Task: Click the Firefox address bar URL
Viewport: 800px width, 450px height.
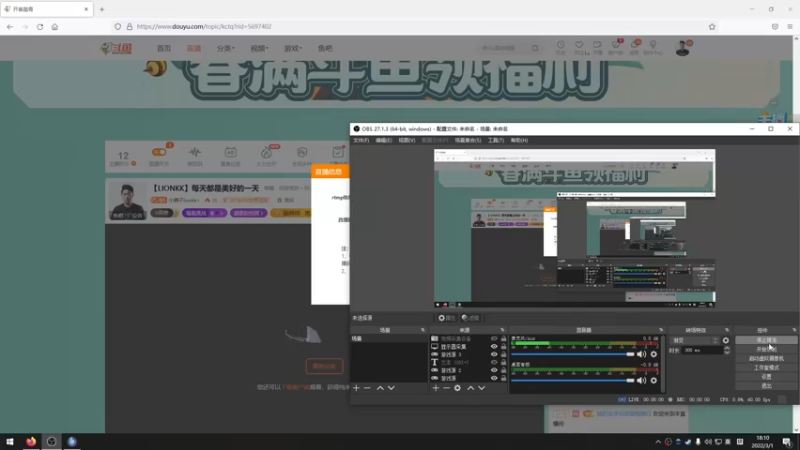Action: (x=204, y=27)
